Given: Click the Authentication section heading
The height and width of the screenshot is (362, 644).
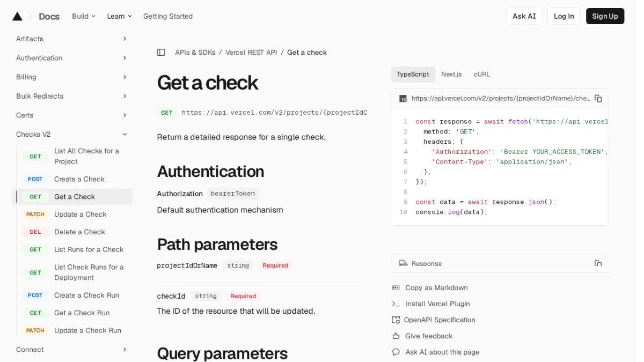Looking at the screenshot, I should click(x=210, y=171).
